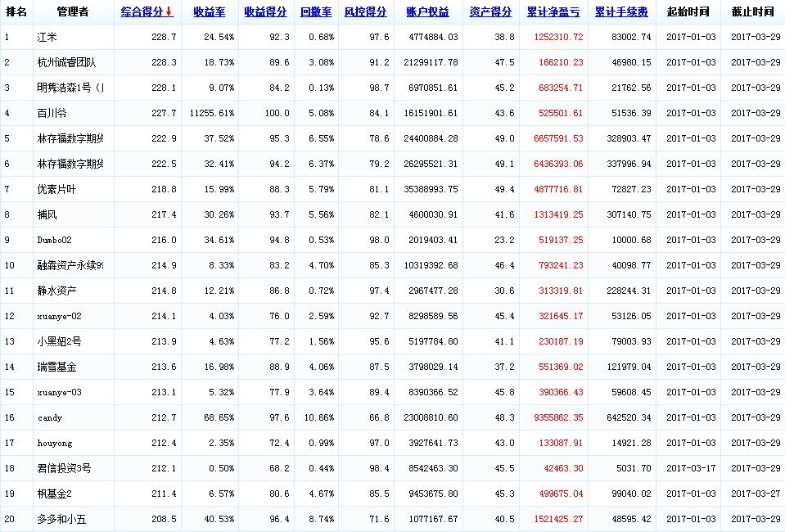This screenshot has height=532, width=785.
Task: Click fee value 642520.34
Action: coord(629,418)
